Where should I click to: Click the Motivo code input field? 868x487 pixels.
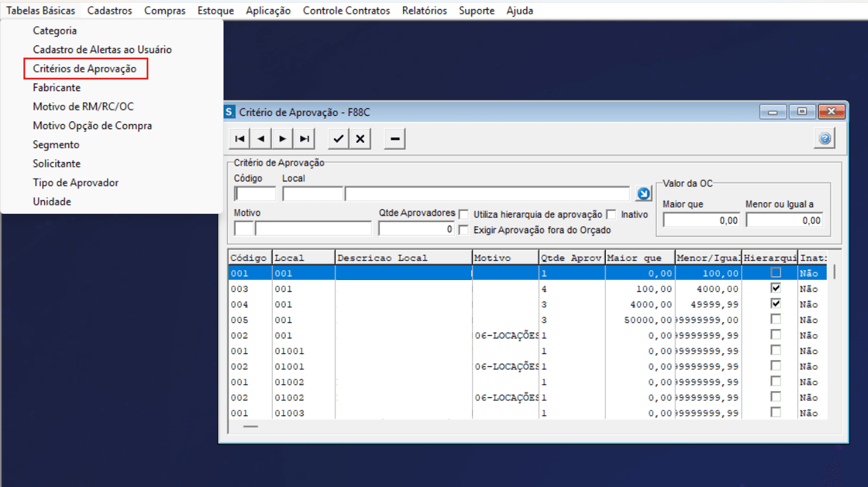click(244, 228)
